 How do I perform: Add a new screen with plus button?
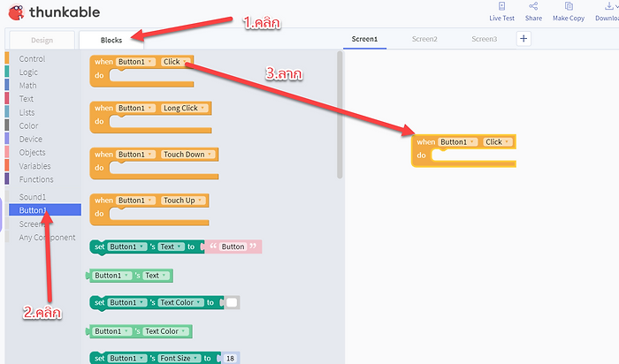click(x=523, y=39)
